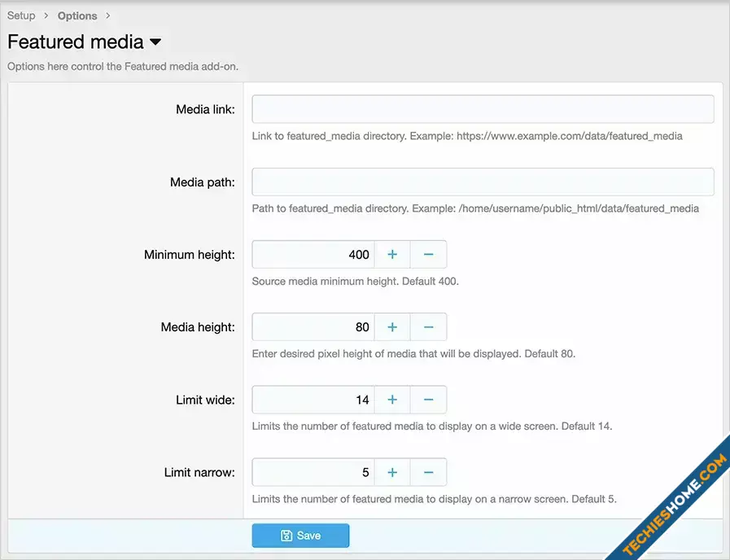Increment the Limit wide value

coord(391,400)
